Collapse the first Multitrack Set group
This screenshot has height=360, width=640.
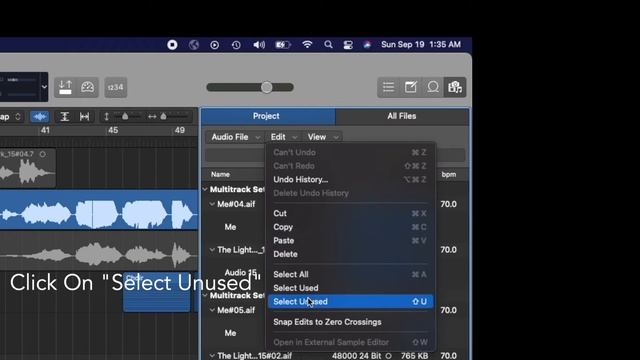(205, 189)
